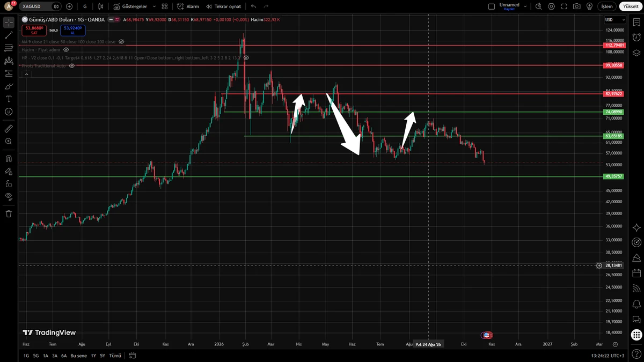Hide all drawings with the eye tool
The image size is (644, 362).
pyautogui.click(x=9, y=196)
